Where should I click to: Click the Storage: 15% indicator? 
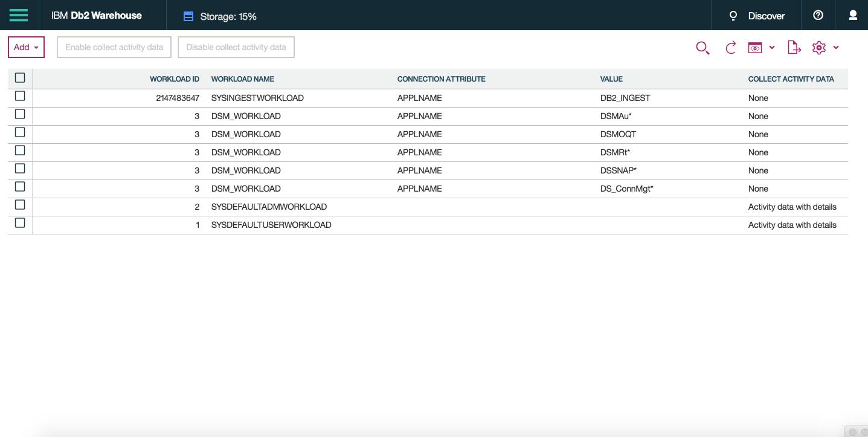pos(228,17)
